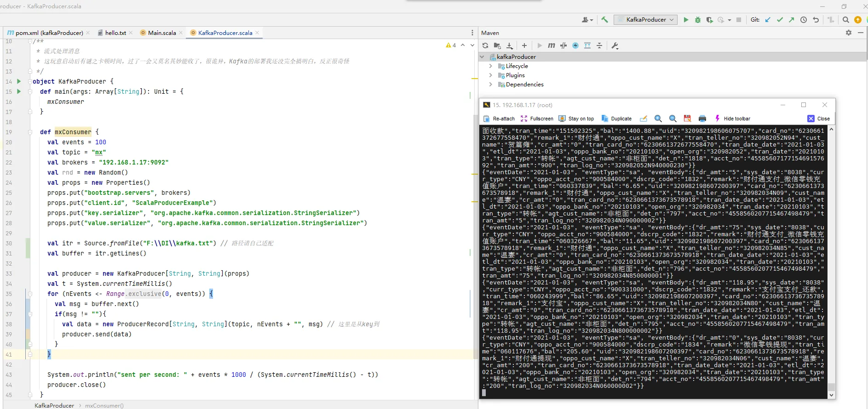
Task: Open the KafkaProducer run configuration dropdown
Action: pyautogui.click(x=645, y=20)
